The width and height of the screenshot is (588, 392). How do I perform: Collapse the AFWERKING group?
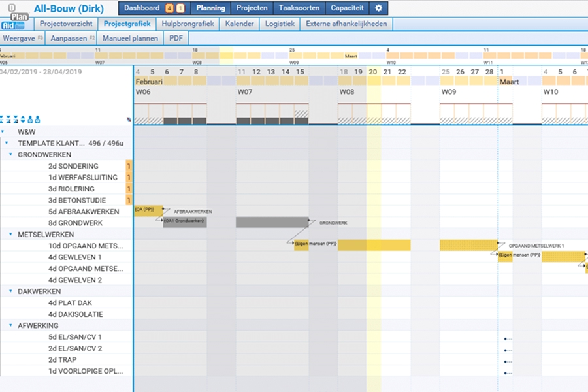(x=10, y=325)
